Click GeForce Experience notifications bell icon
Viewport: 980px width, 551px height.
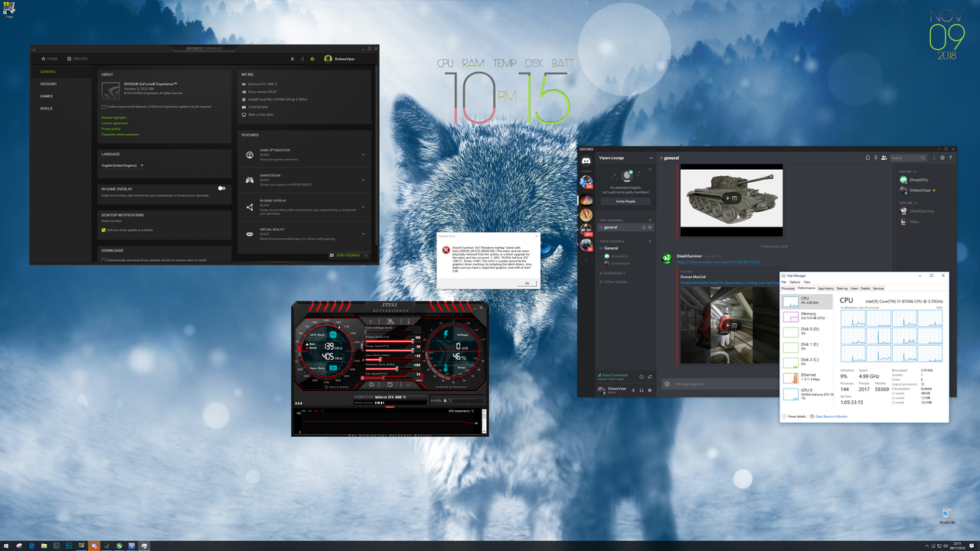[292, 59]
